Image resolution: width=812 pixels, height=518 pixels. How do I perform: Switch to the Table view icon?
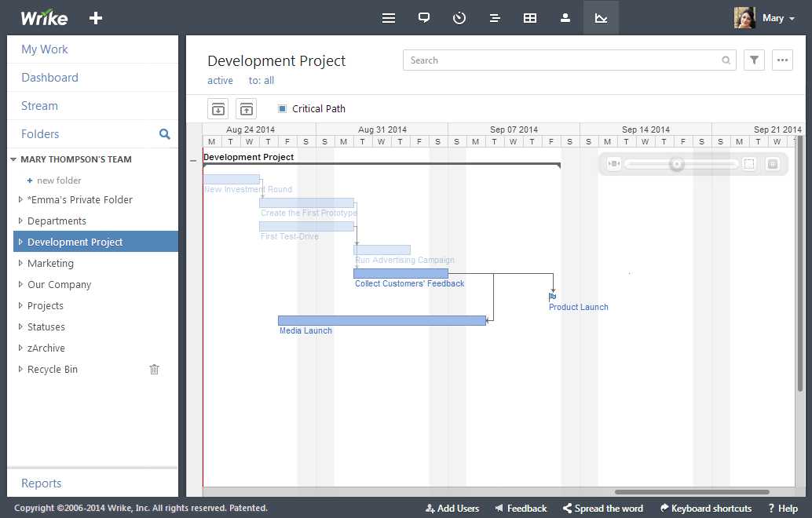click(530, 18)
